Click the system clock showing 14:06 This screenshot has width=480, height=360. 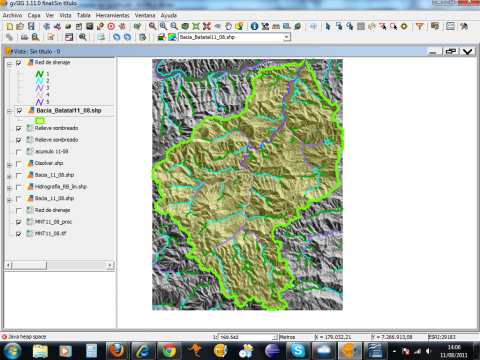pyautogui.click(x=454, y=347)
